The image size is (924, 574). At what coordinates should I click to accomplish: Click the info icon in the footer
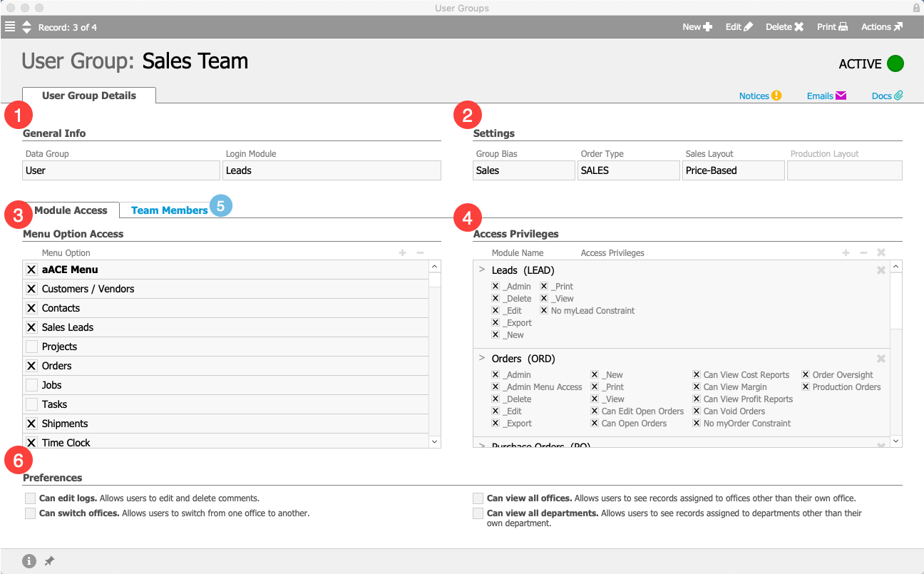point(29,561)
